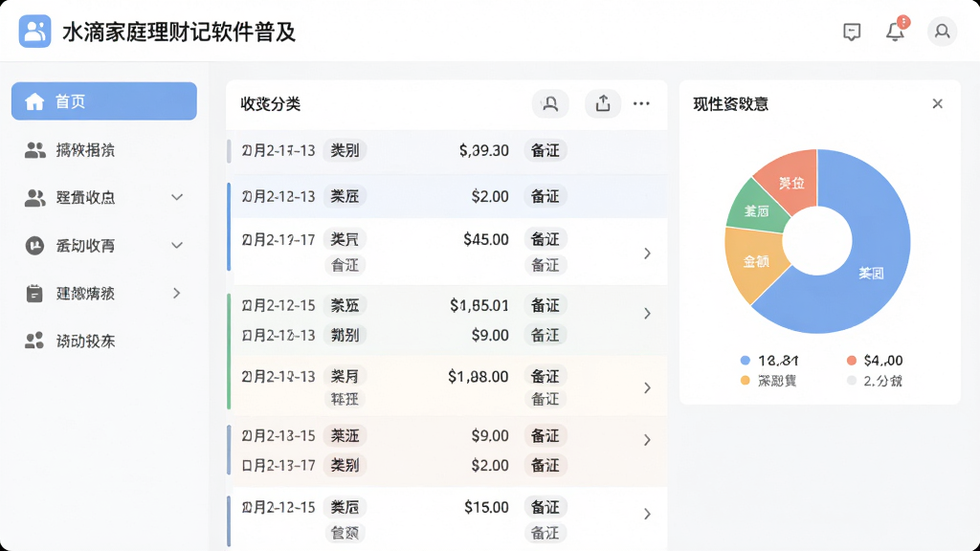Expand the $45.00 row using its arrow

[x=648, y=253]
